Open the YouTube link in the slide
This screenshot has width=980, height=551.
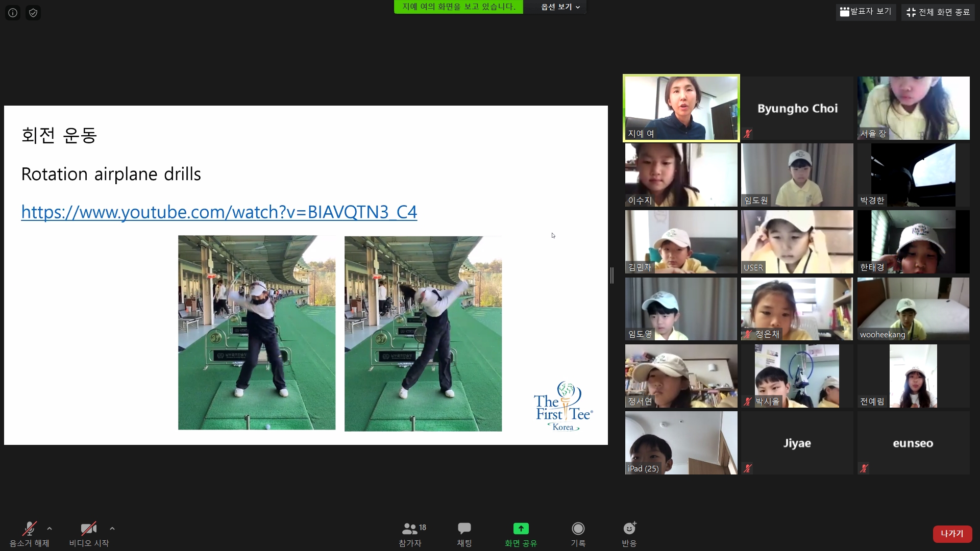click(219, 212)
